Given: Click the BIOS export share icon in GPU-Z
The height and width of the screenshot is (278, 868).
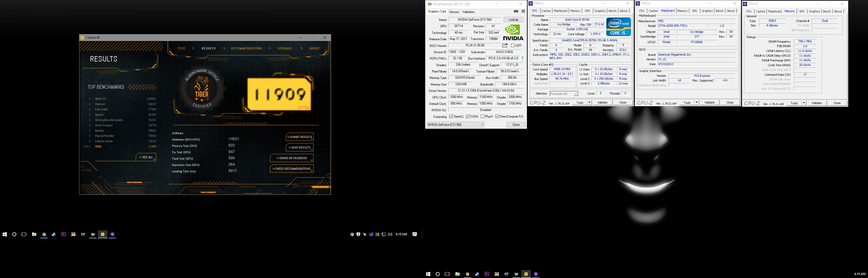Looking at the screenshot, I should [505, 45].
